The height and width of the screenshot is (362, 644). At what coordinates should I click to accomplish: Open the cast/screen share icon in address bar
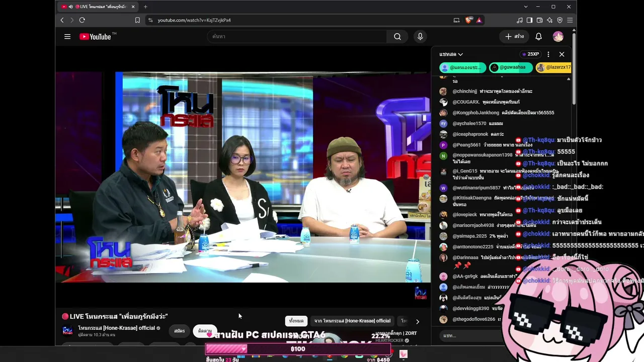[456, 20]
